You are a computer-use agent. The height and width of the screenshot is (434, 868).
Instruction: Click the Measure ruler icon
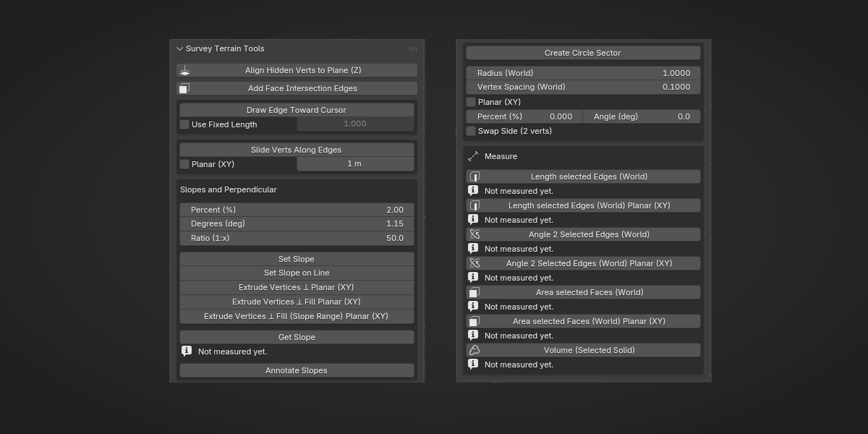tap(473, 156)
